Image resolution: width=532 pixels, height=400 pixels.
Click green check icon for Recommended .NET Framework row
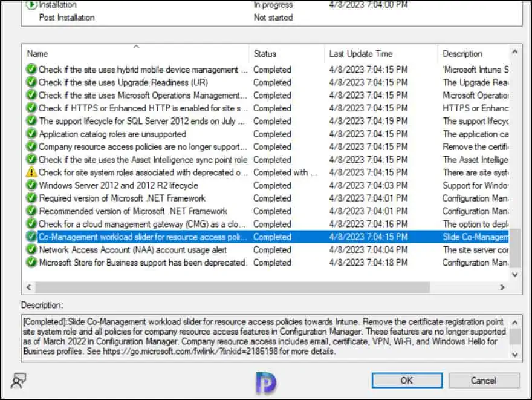31,211
